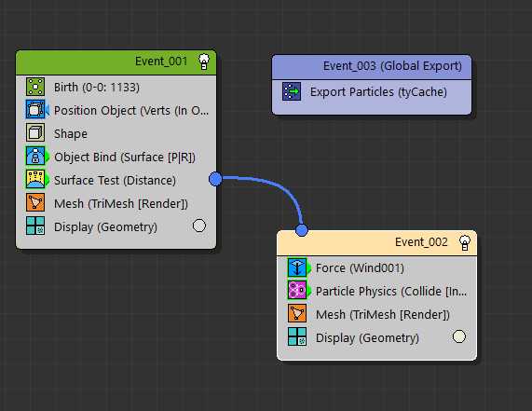The width and height of the screenshot is (532, 411).
Task: Click the Position Object operator icon
Action: point(35,110)
